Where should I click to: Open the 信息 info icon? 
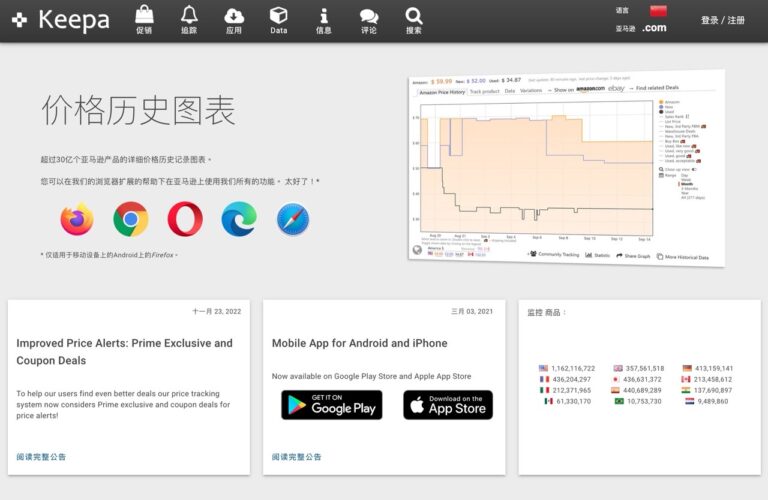pyautogui.click(x=323, y=19)
